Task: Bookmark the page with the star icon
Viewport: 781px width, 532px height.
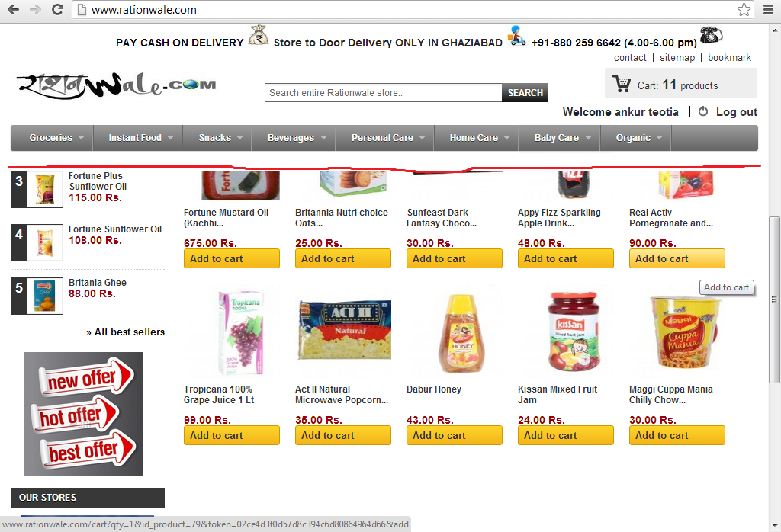Action: coord(744,9)
